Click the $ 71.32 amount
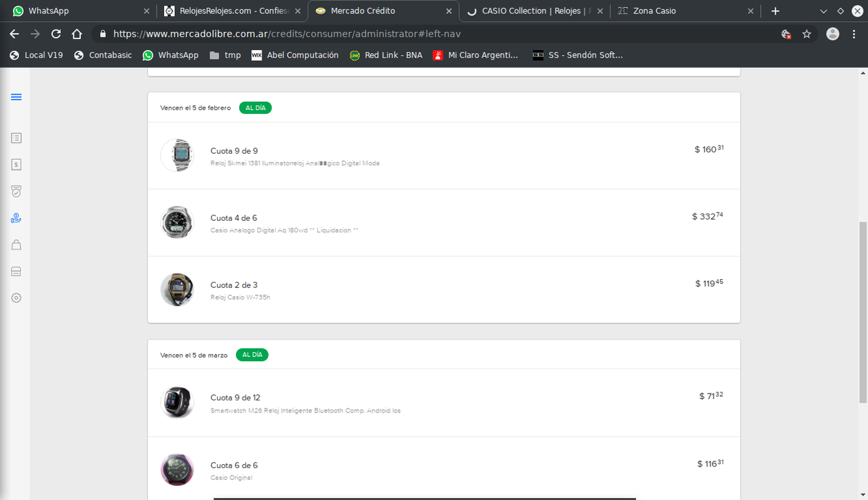Image resolution: width=868 pixels, height=500 pixels. tap(711, 396)
